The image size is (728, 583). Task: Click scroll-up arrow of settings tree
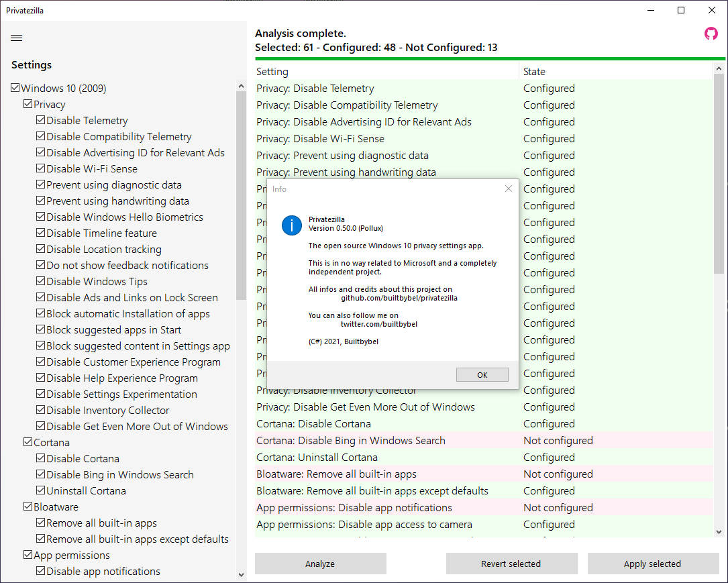241,86
